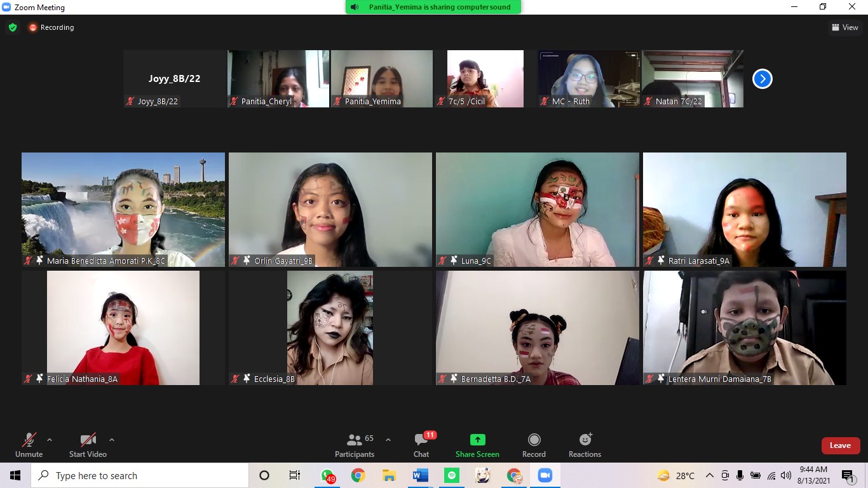Select MC - Ruth video thumbnail
Screen dimensions: 868x488
pos(589,79)
